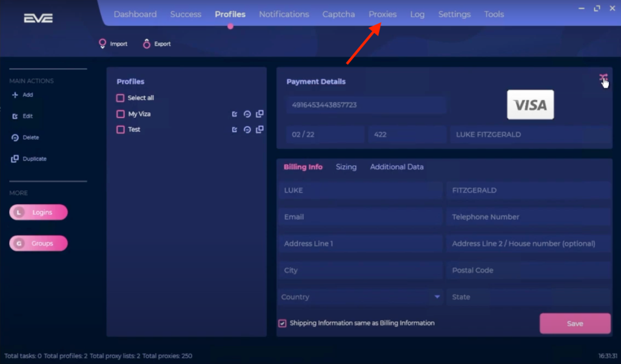Click the Email input field
The width and height of the screenshot is (621, 364).
point(361,217)
